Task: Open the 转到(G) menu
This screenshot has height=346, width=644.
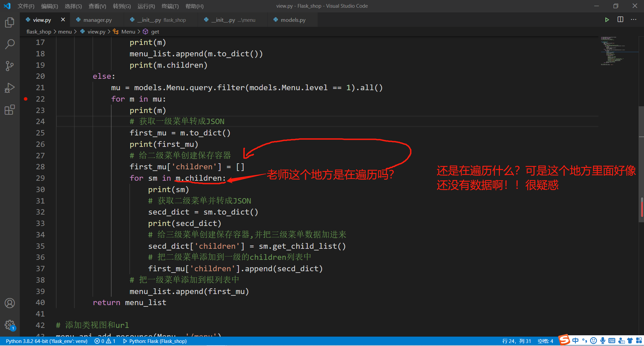Action: coord(122,6)
